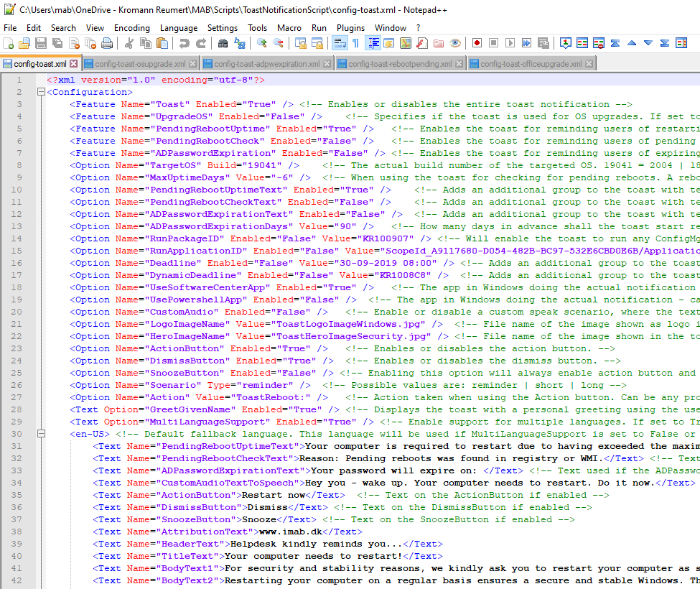Create a new document with the New icon
This screenshot has height=589, width=700.
9,43
